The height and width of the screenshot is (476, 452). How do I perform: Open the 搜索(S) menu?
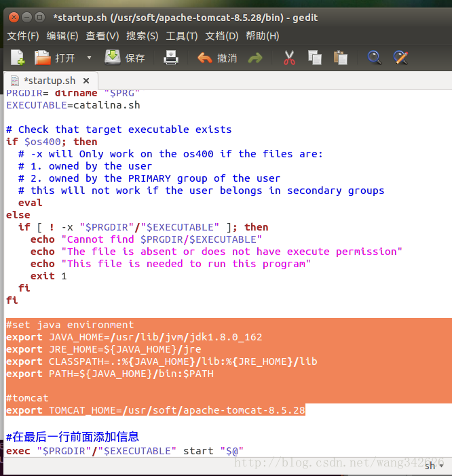pos(142,36)
